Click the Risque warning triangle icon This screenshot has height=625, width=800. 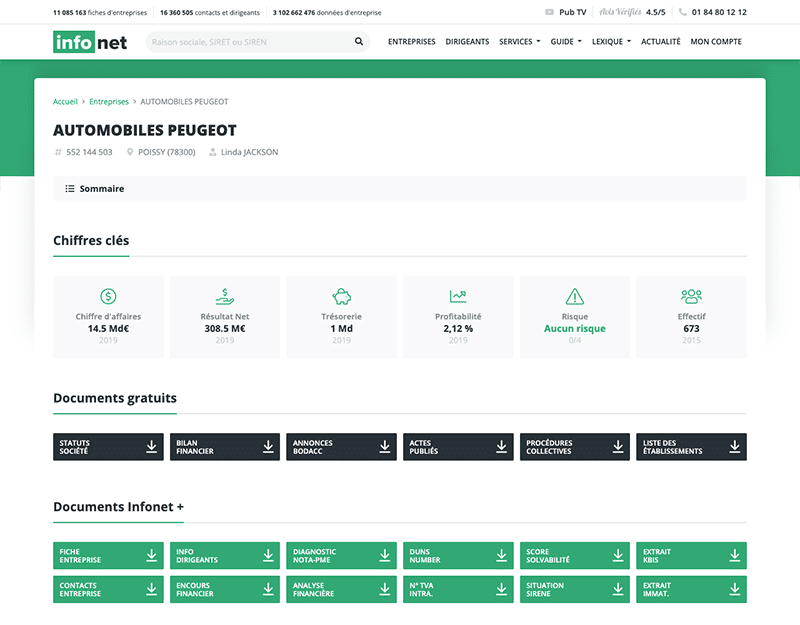(574, 296)
